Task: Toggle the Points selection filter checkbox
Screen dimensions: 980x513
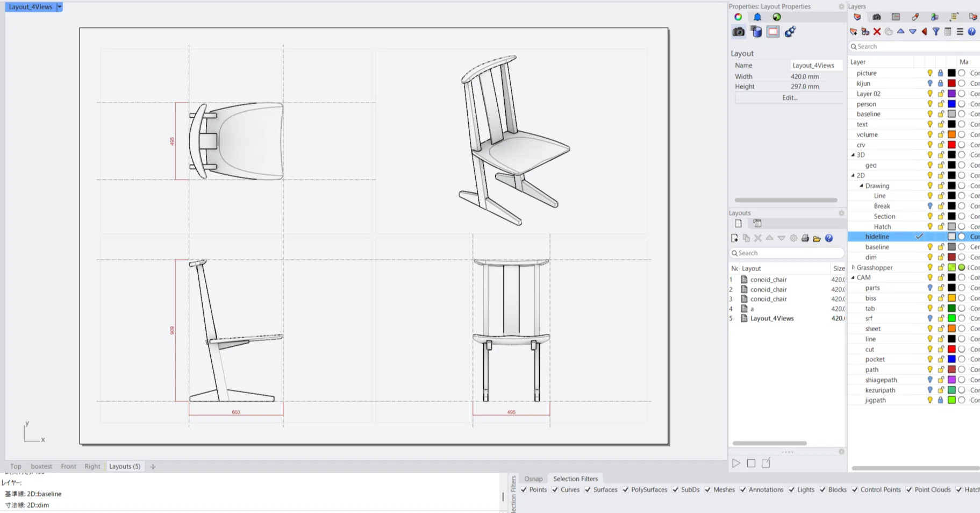Action: click(524, 490)
